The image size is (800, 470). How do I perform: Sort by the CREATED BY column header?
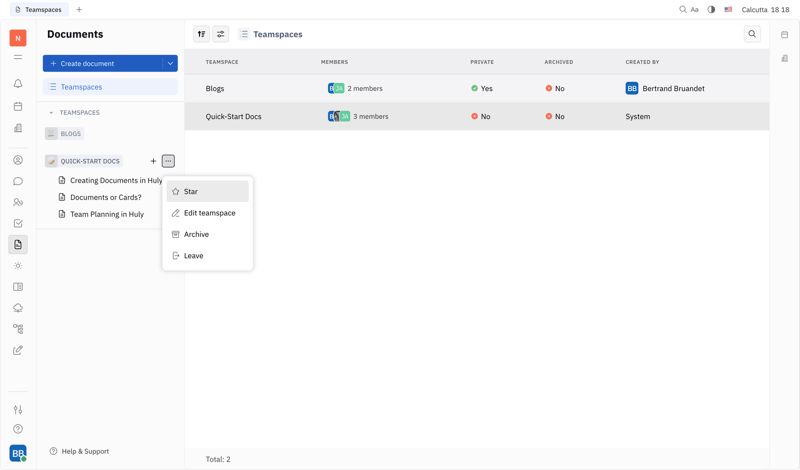point(642,62)
